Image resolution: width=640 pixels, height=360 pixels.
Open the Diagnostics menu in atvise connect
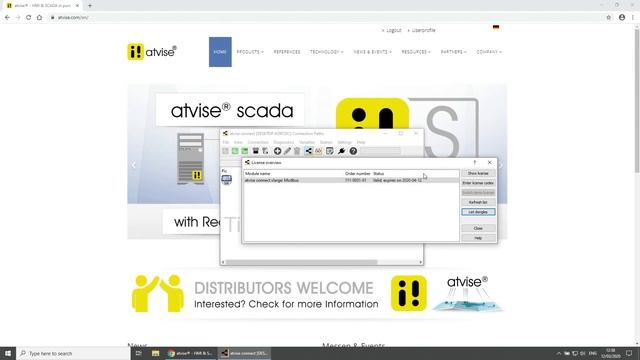point(283,142)
